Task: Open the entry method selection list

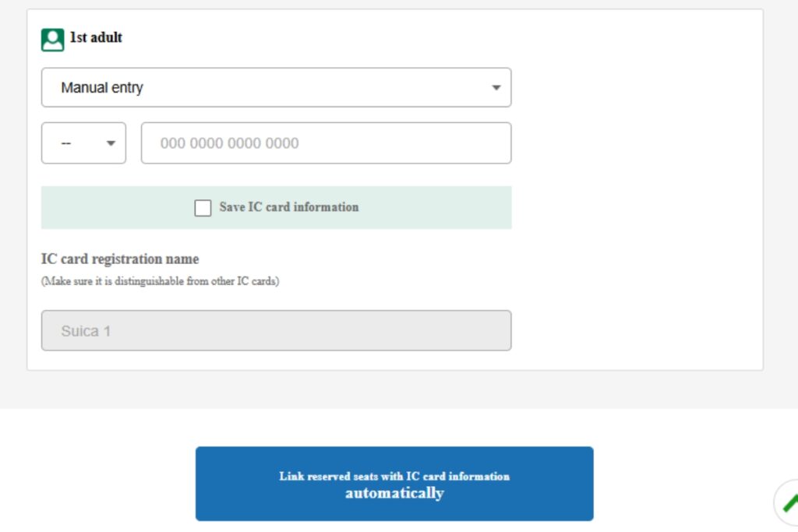Action: (276, 87)
